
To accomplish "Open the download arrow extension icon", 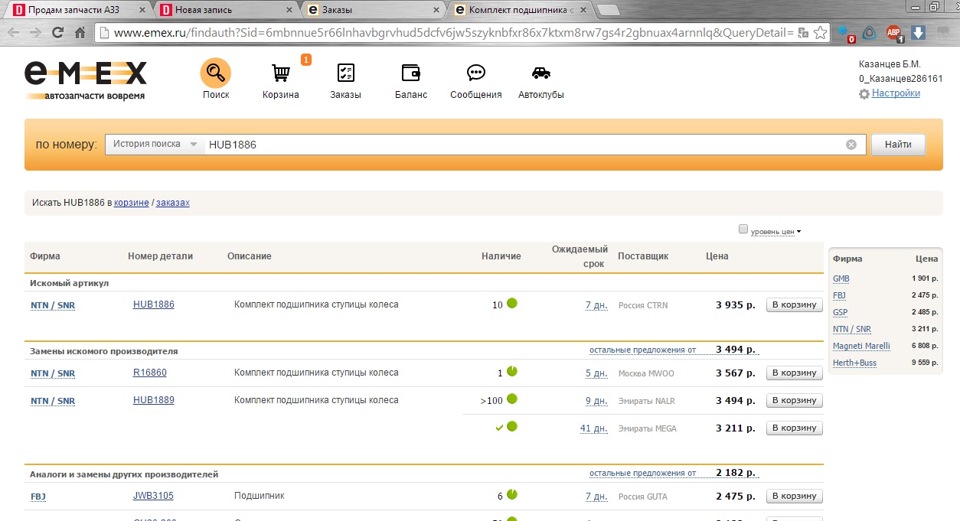I will tap(918, 32).
